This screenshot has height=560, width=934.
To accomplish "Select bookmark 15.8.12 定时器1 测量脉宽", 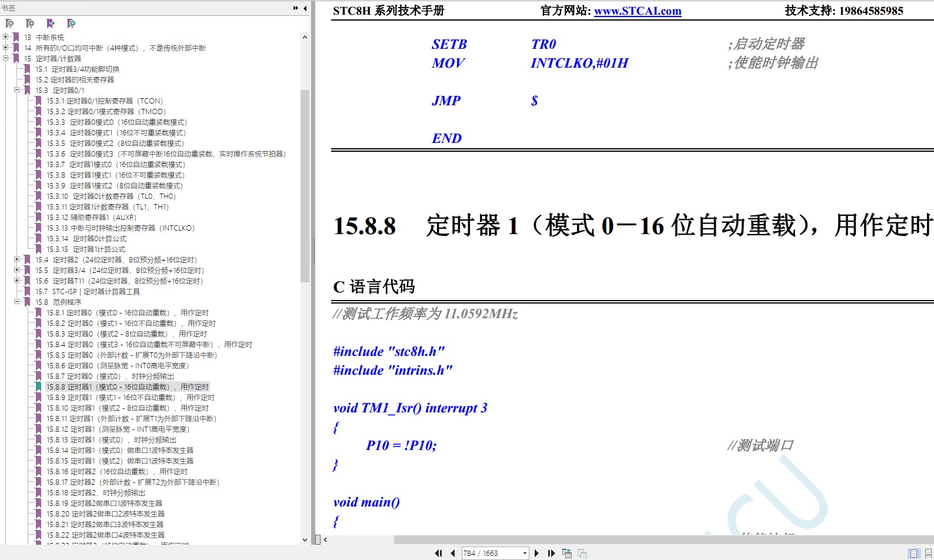I will 118,429.
